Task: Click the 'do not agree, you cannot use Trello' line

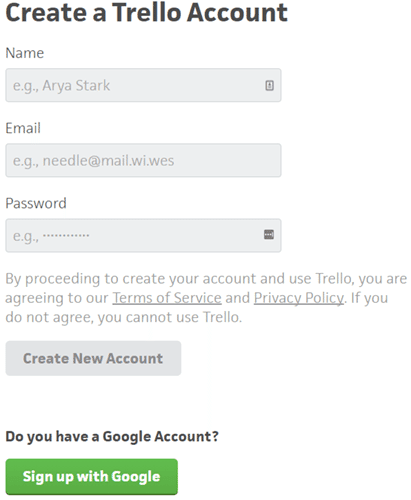Action: [x=124, y=317]
